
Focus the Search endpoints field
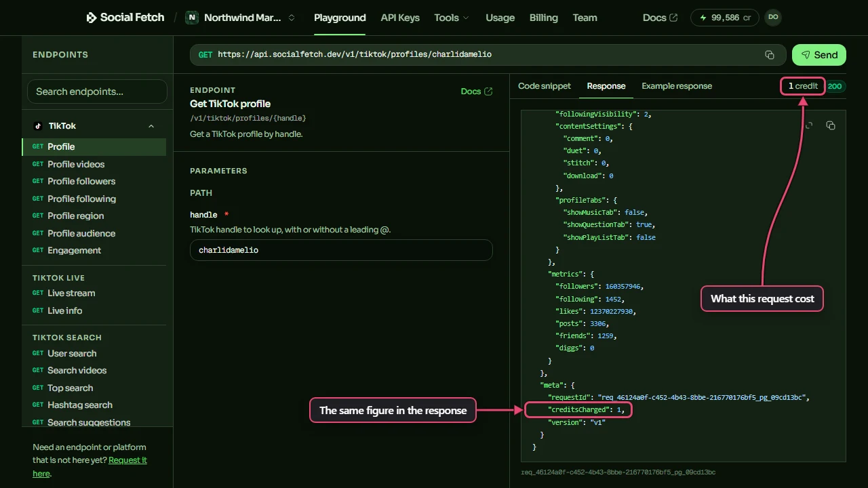tap(97, 91)
